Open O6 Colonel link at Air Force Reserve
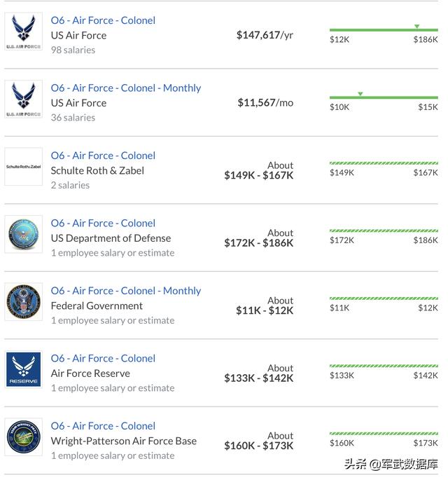This screenshot has height=480, width=448. tap(103, 359)
